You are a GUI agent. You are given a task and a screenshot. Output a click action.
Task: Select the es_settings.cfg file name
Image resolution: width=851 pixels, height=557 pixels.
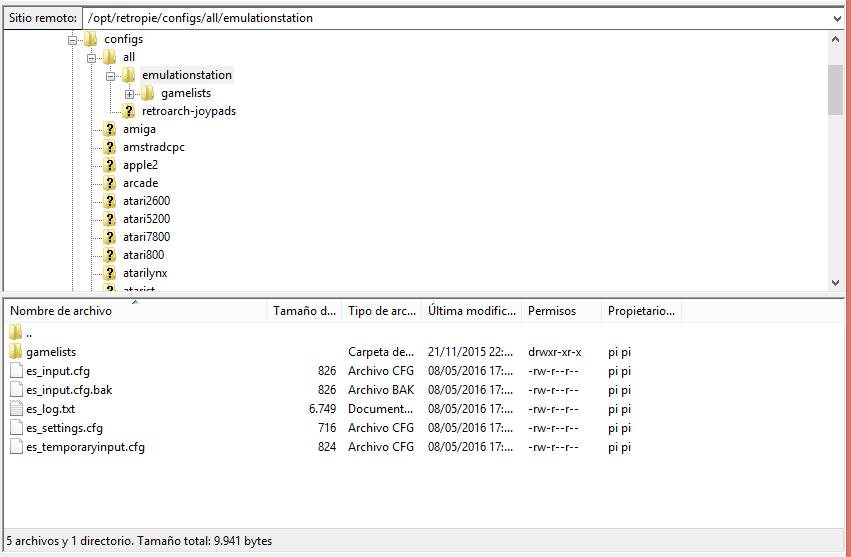(x=64, y=428)
